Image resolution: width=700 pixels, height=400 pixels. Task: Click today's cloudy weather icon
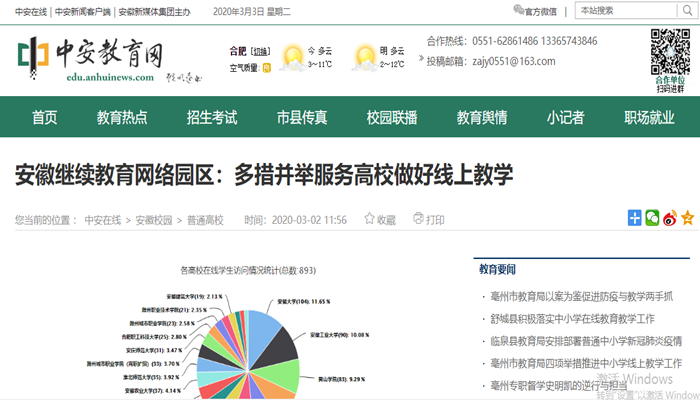coord(292,58)
